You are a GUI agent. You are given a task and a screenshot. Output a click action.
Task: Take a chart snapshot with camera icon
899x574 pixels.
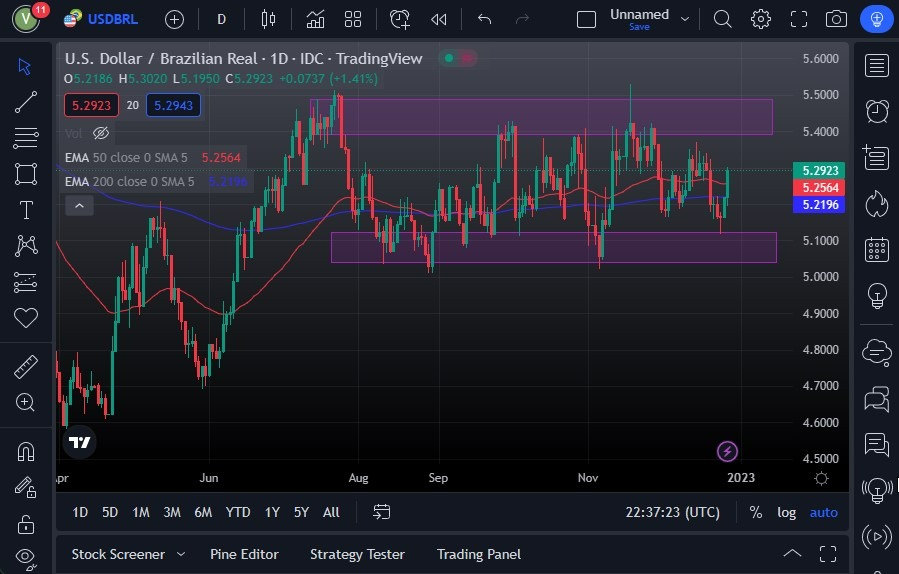837,19
